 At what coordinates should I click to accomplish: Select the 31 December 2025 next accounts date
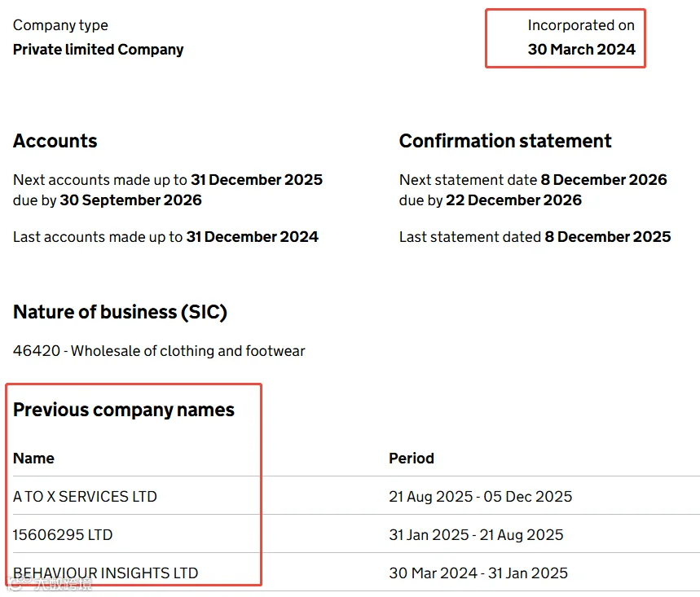257,180
